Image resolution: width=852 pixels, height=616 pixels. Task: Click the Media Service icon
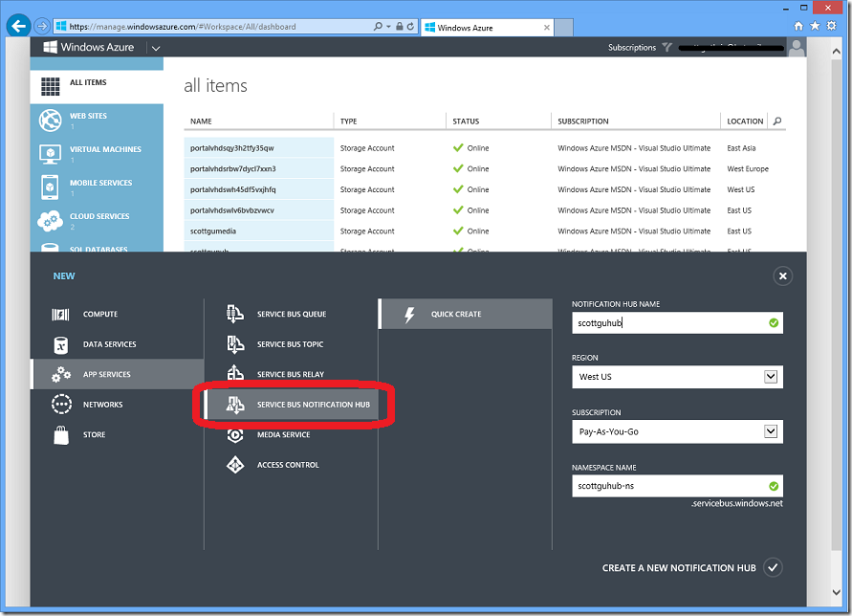pos(234,435)
